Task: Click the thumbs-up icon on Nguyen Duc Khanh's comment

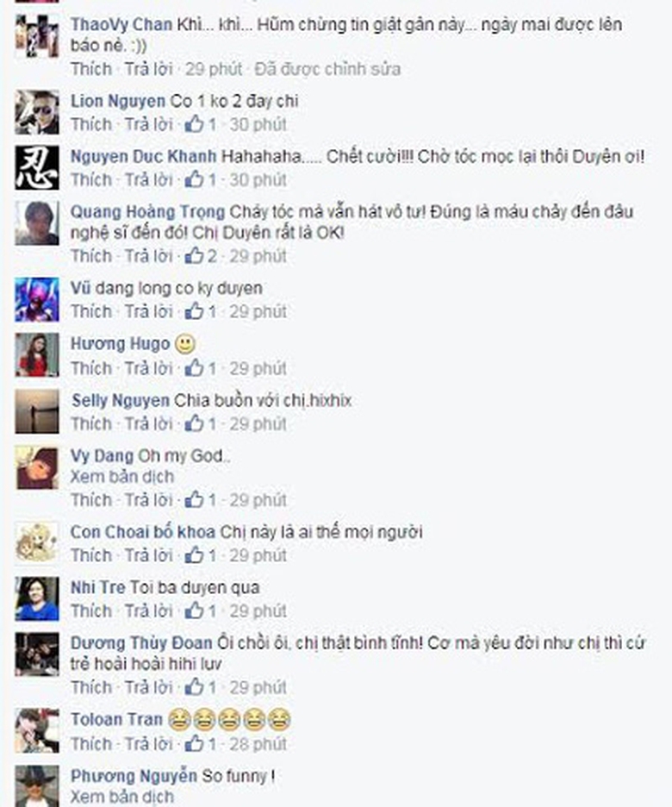Action: (x=195, y=179)
